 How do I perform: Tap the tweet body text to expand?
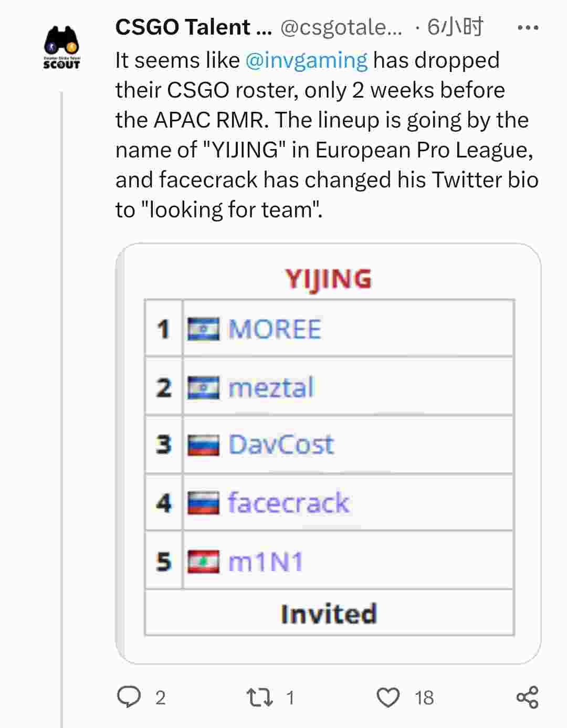(x=327, y=135)
